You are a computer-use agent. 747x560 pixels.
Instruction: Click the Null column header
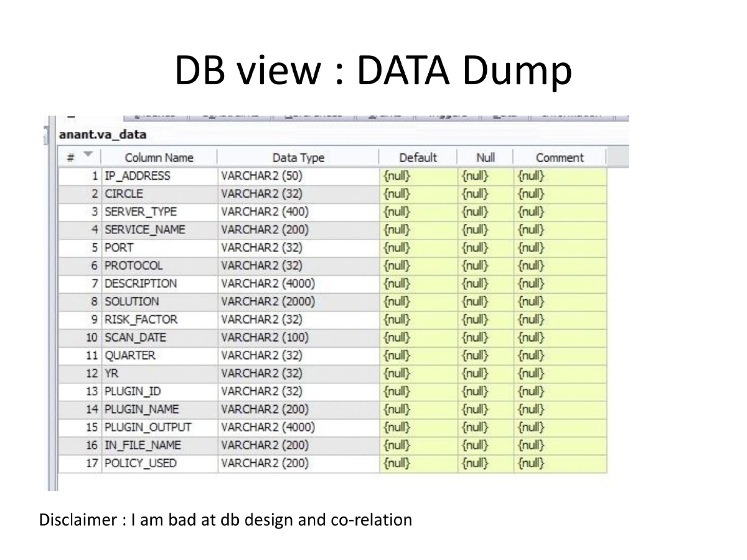pos(485,157)
